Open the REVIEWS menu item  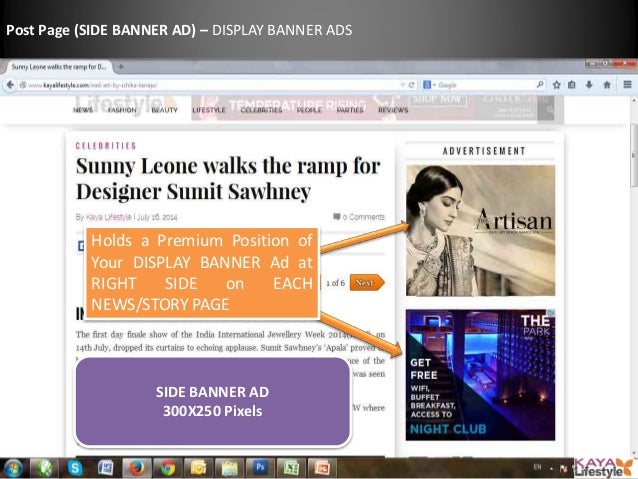pyautogui.click(x=393, y=110)
